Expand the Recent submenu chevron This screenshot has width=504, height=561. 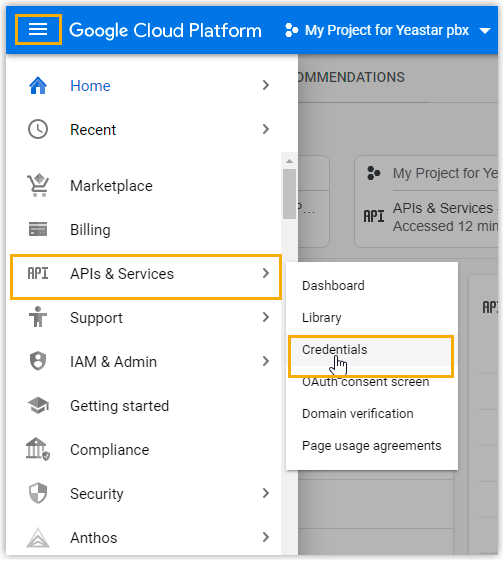(x=265, y=129)
